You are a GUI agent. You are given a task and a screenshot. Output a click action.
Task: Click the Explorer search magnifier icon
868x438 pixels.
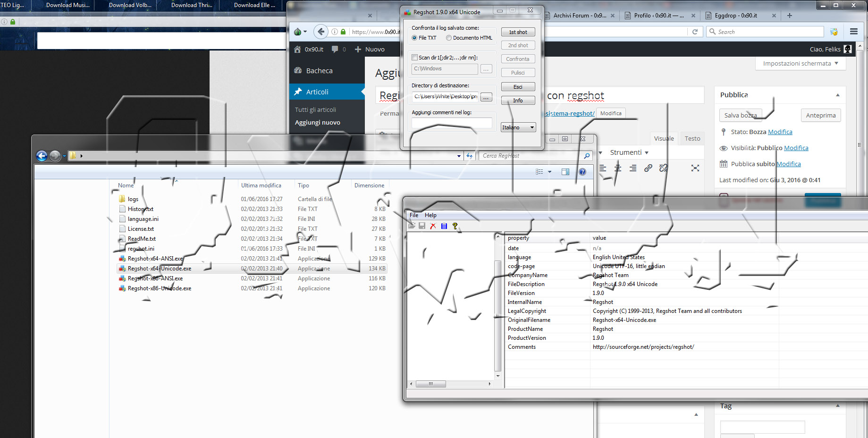pyautogui.click(x=587, y=156)
